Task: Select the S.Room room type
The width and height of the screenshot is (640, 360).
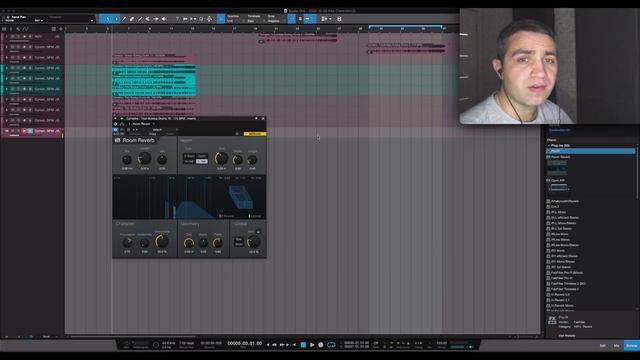Action: coord(189,156)
